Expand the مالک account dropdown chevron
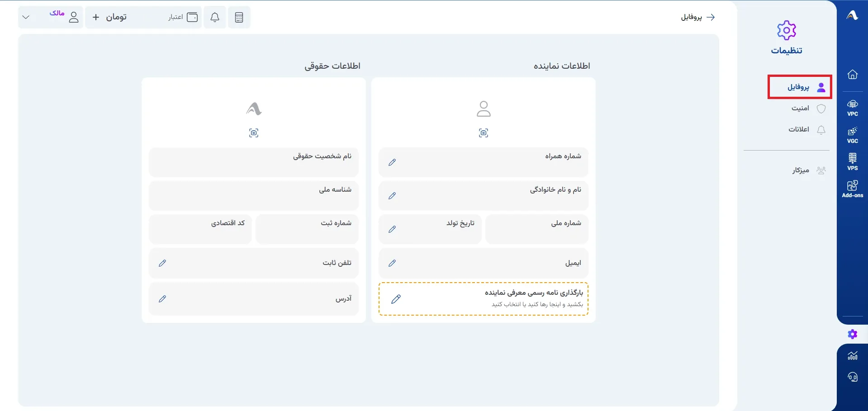The height and width of the screenshot is (411, 868). [26, 17]
